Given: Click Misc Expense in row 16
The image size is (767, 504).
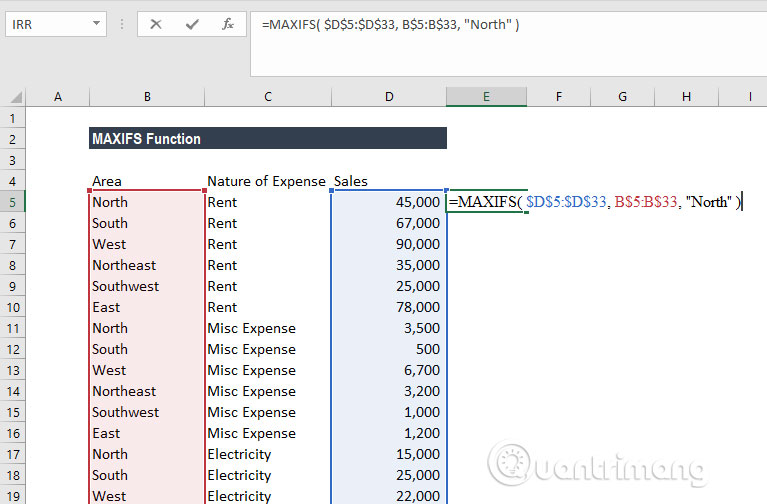Looking at the screenshot, I should 251,434.
